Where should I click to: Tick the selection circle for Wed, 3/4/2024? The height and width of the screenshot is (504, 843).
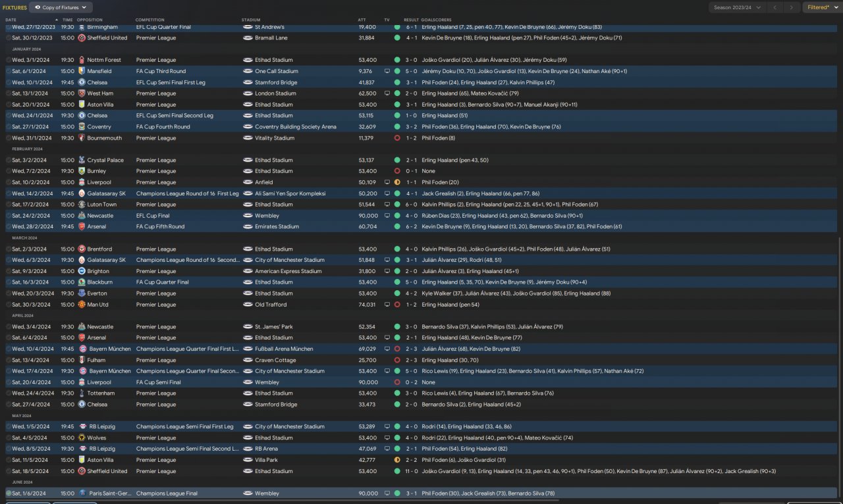point(9,327)
